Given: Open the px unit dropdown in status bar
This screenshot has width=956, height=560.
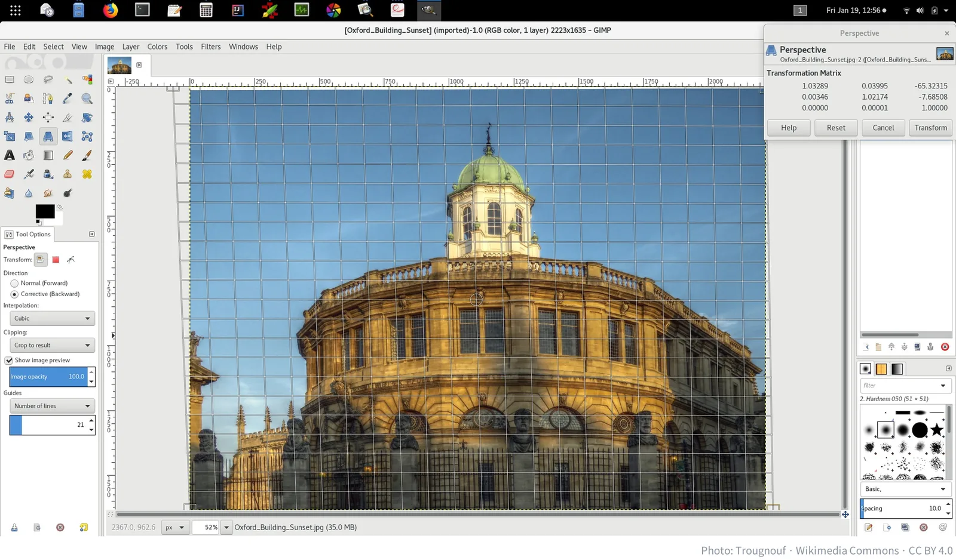Looking at the screenshot, I should click(175, 528).
